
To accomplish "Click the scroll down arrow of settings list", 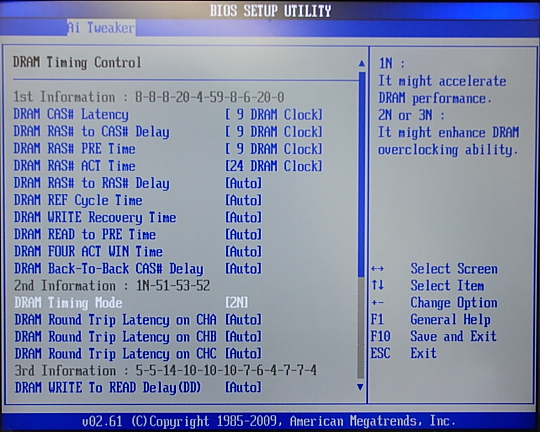I will coord(360,387).
